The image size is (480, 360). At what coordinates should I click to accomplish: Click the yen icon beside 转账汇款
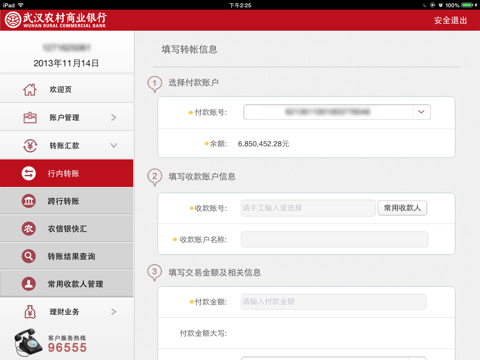pyautogui.click(x=30, y=146)
